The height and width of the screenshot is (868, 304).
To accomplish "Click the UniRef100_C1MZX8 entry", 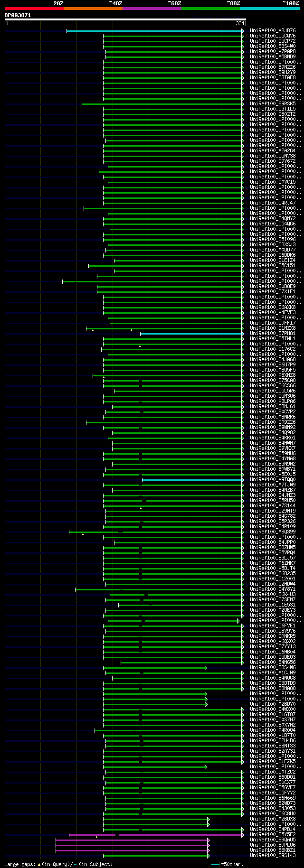I will [x=273, y=328].
